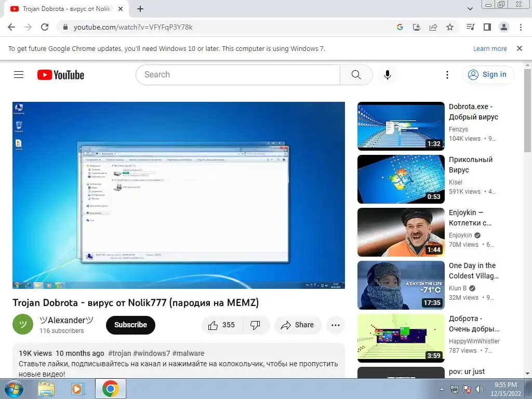Bookmark this page with the star icon
532x399 pixels.
pyautogui.click(x=450, y=27)
